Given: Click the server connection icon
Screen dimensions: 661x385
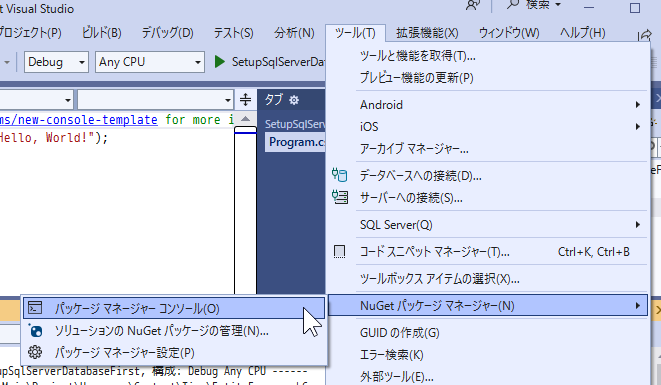Looking at the screenshot, I should pos(339,197).
